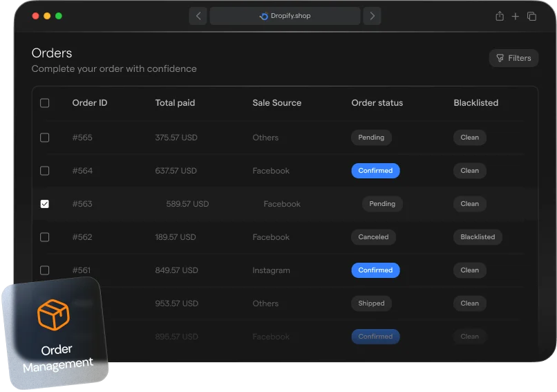Click the browser back arrow button

click(198, 16)
